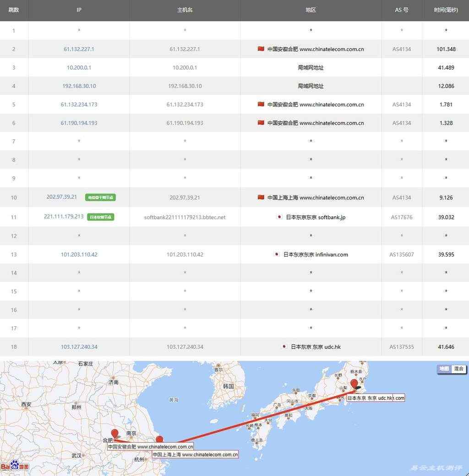The height and width of the screenshot is (476, 469).
Task: Click the Japan flag icon next to infinivan.com
Action: click(x=277, y=254)
